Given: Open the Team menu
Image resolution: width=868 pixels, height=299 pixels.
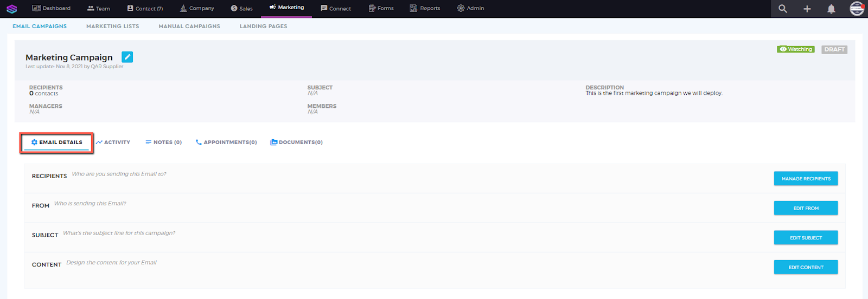Looking at the screenshot, I should 99,8.
